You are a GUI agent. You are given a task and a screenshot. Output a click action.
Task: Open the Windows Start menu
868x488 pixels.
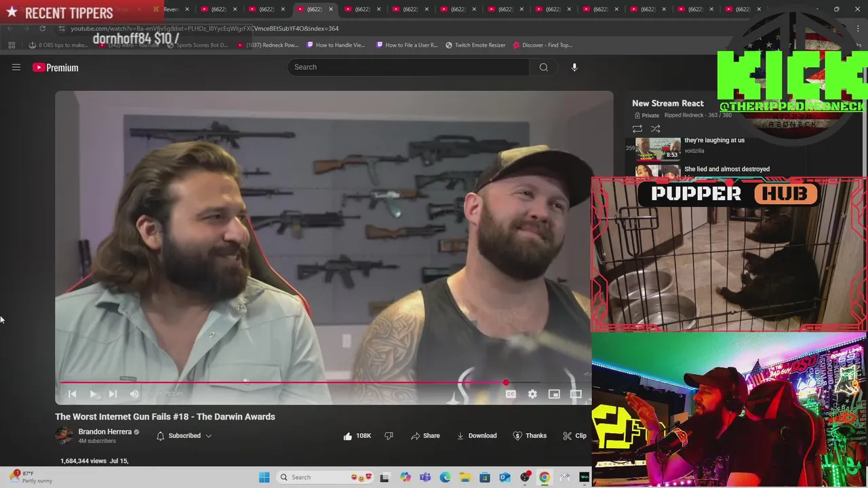coord(264,477)
